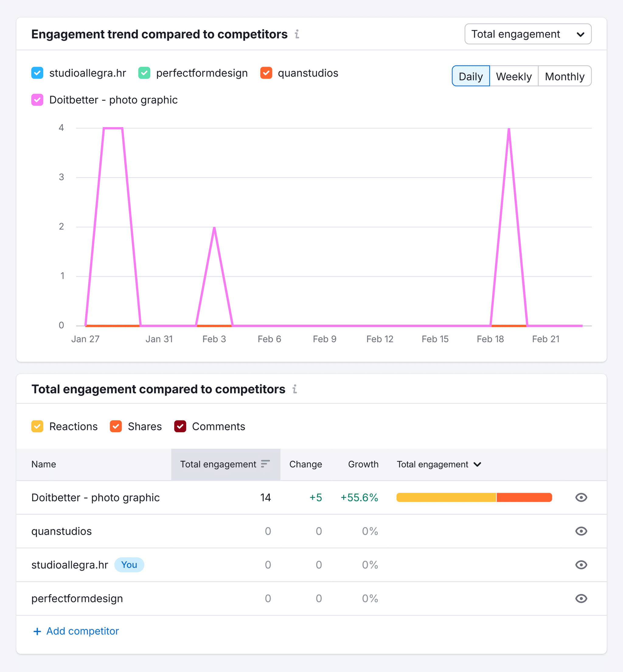Screen dimensions: 623x672
Task: Click sort icon in Total engagement column header
Action: (x=265, y=464)
